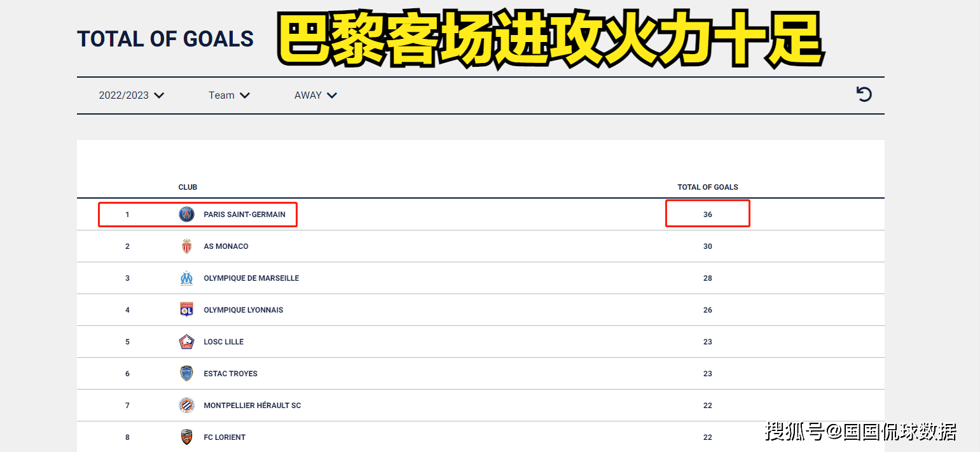This screenshot has width=980, height=452.
Task: Click the LOSC Lille crest icon
Action: click(x=186, y=342)
